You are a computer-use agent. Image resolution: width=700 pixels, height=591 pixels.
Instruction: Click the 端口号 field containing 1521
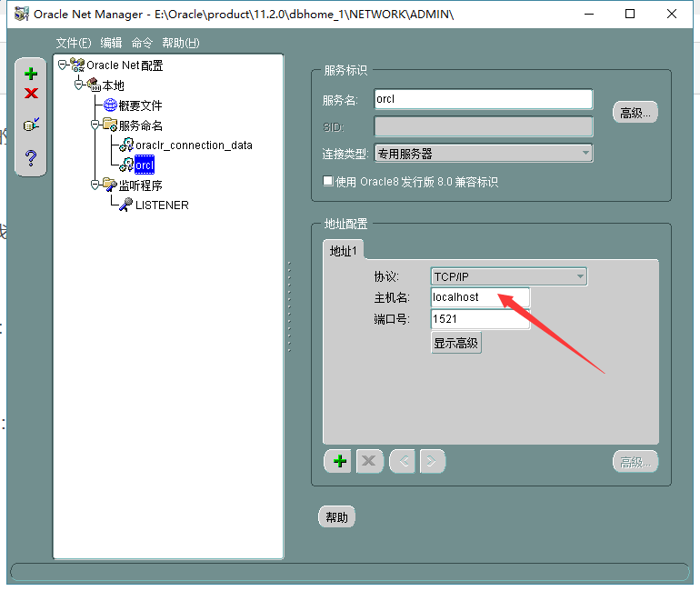(480, 319)
